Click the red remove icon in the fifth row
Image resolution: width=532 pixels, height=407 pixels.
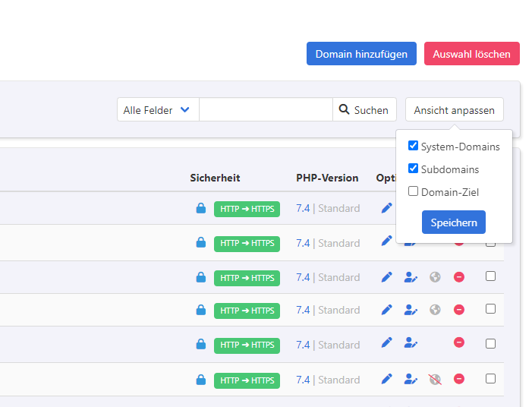click(x=459, y=343)
